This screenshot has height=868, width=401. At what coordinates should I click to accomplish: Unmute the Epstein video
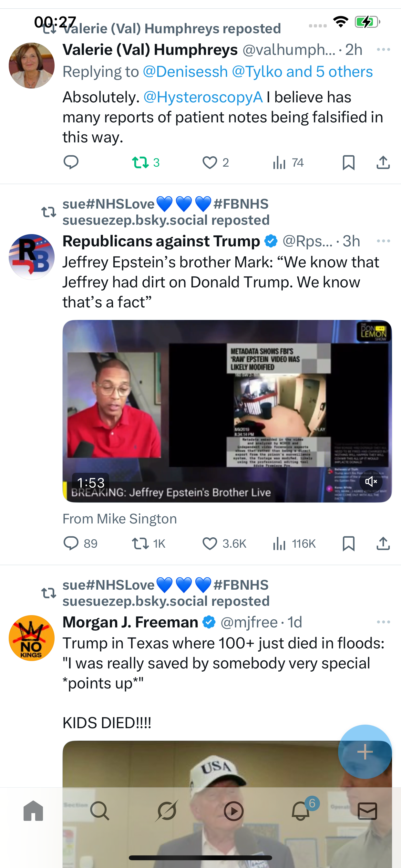click(371, 481)
